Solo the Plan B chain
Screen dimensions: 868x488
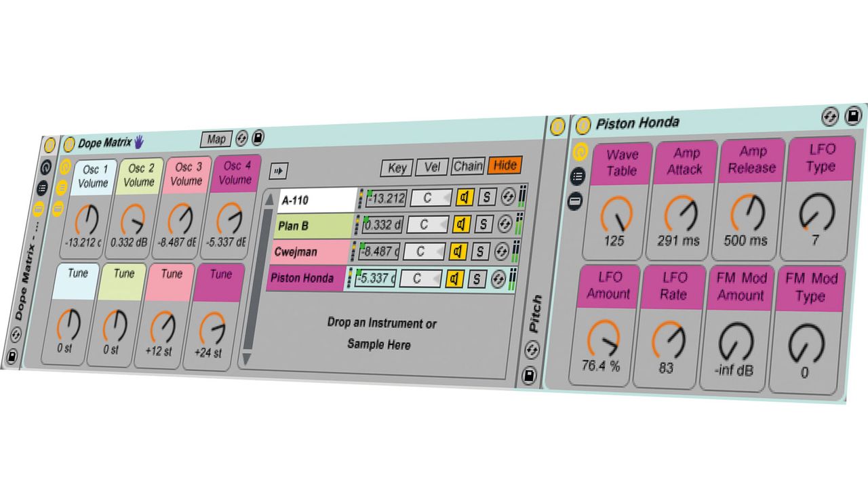pos(483,224)
